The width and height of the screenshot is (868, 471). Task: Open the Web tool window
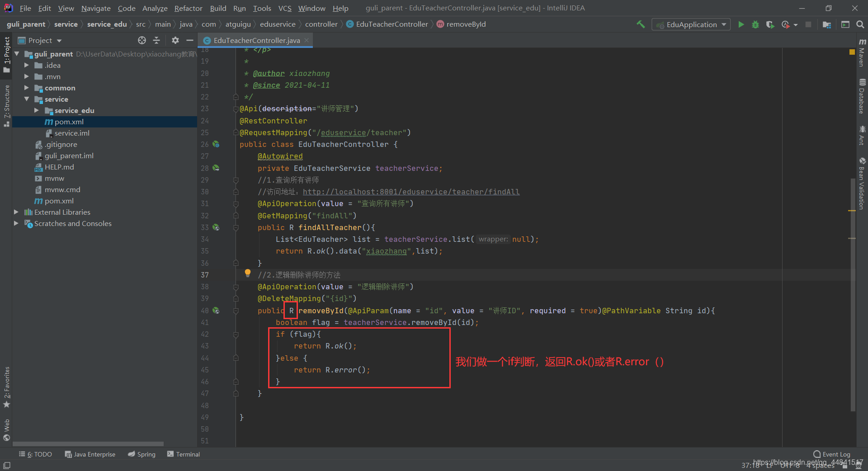pyautogui.click(x=6, y=430)
